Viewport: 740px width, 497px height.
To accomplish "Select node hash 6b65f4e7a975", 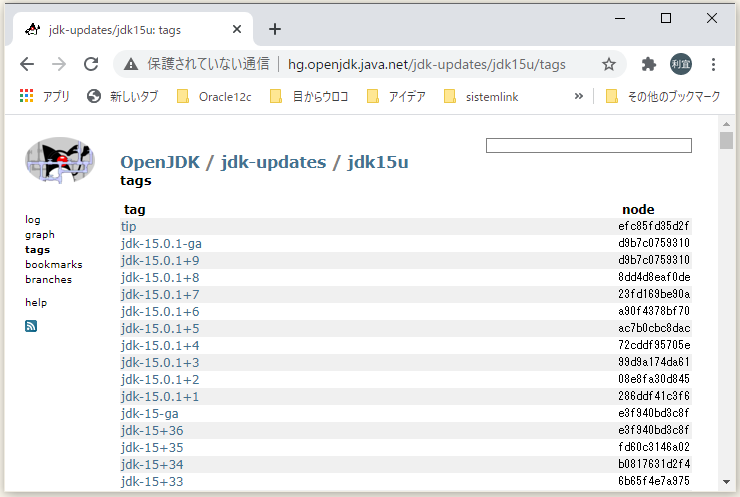I will [x=654, y=481].
